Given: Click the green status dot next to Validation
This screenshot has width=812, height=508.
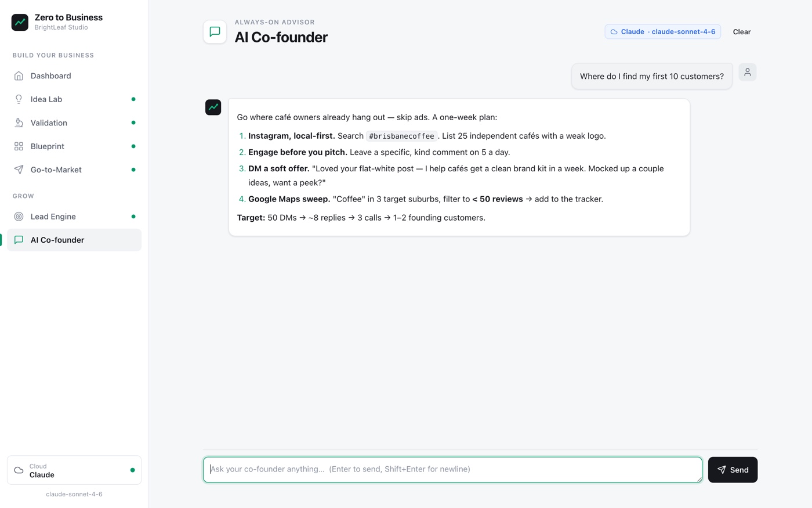Looking at the screenshot, I should [133, 123].
